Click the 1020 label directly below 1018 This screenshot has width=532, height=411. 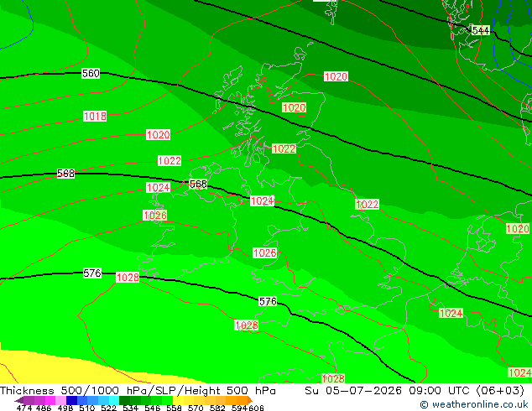click(158, 135)
